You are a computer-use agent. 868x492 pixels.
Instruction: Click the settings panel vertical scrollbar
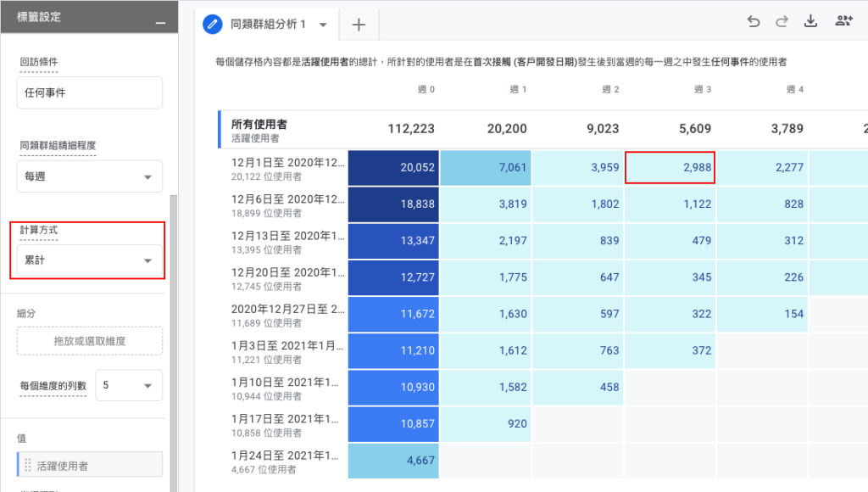coord(174,344)
